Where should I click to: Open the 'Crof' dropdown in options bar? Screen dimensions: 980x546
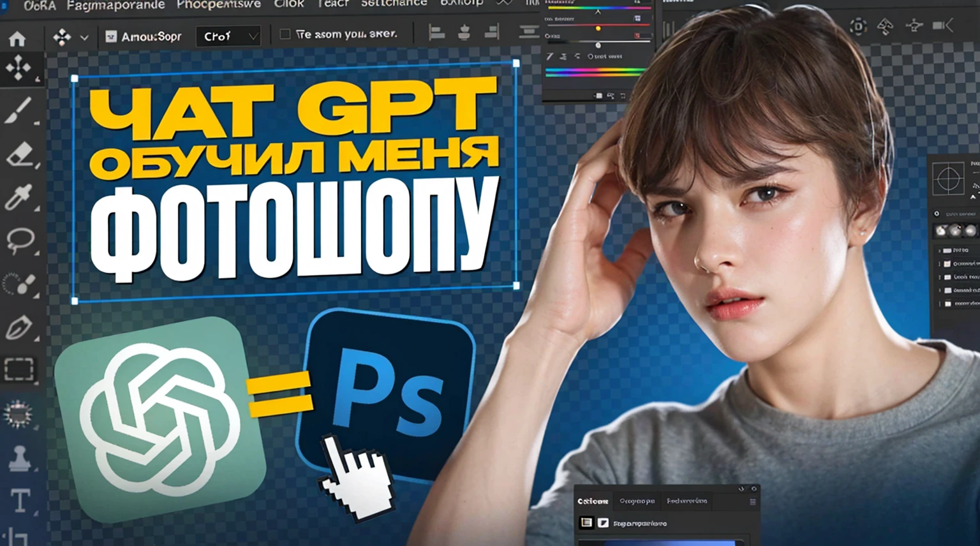[228, 37]
